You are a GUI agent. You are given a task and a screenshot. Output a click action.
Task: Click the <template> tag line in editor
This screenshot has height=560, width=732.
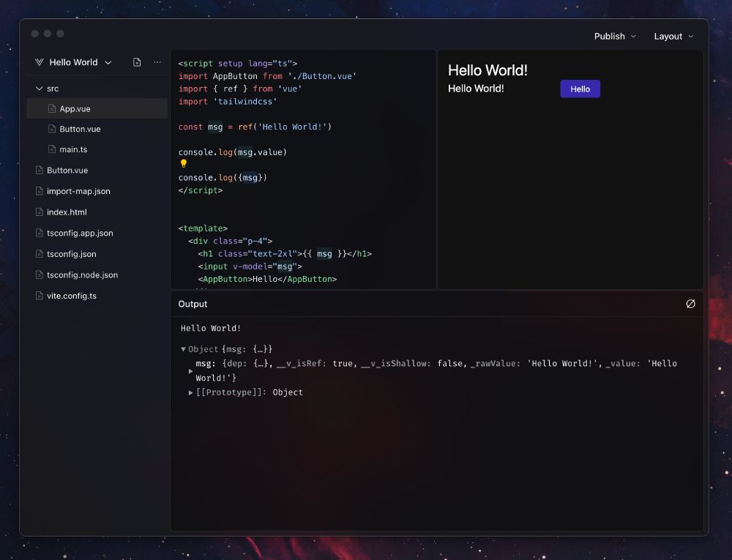pyautogui.click(x=203, y=228)
